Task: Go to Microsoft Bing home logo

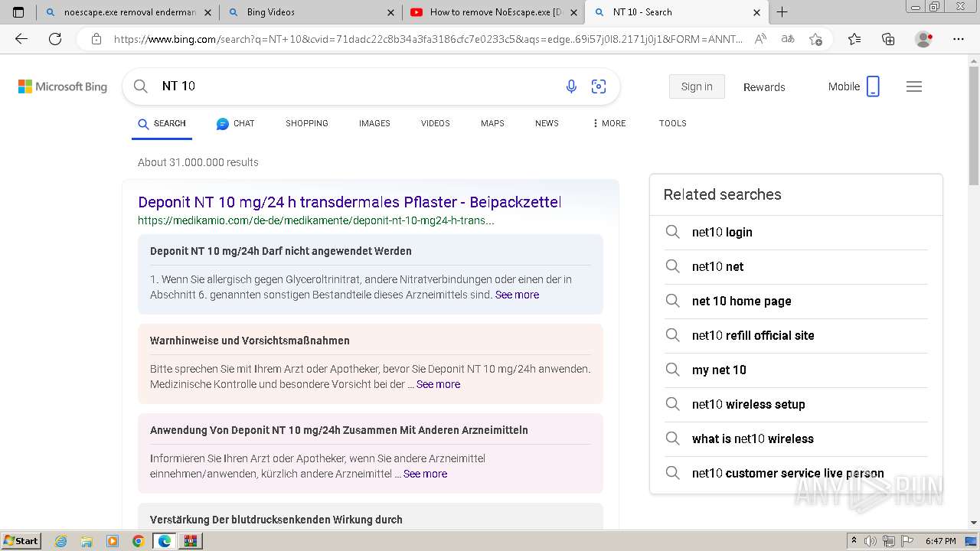Action: 63,86
